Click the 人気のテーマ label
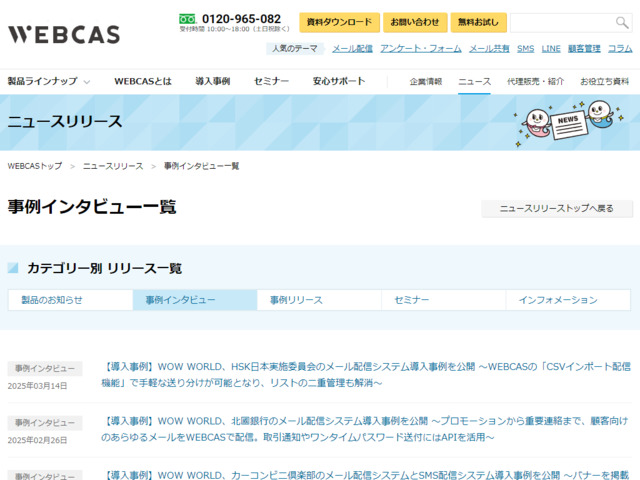 pos(295,49)
